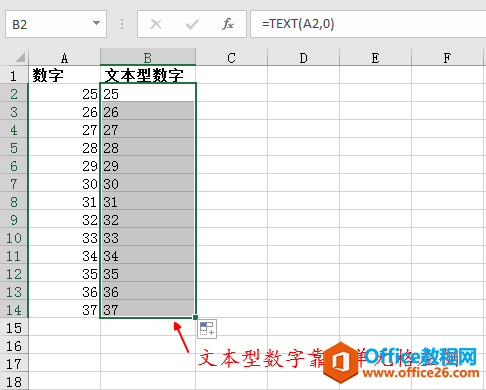Click the Enter checkmark formula icon

click(x=192, y=24)
